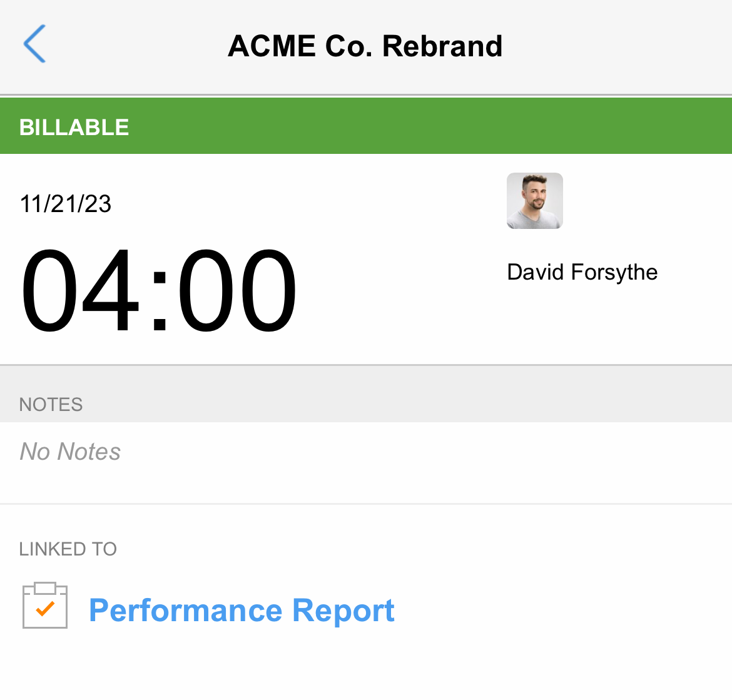Tap the word Rebrand in header
Screen dimensions: 732x700
pyautogui.click(x=442, y=46)
